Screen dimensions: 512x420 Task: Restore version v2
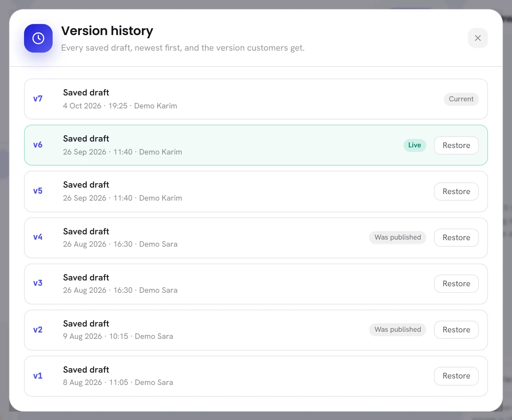[456, 330]
